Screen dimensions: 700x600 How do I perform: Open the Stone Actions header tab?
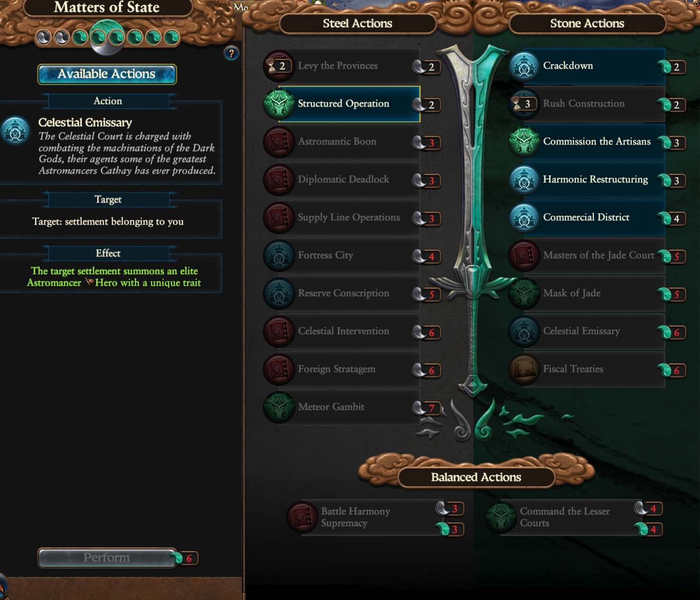pyautogui.click(x=587, y=24)
